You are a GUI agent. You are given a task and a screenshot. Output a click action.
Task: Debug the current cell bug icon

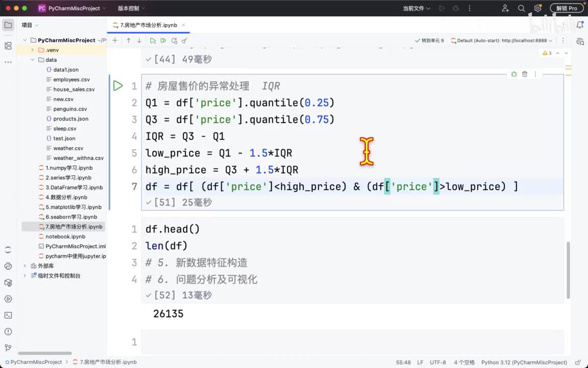[x=514, y=74]
